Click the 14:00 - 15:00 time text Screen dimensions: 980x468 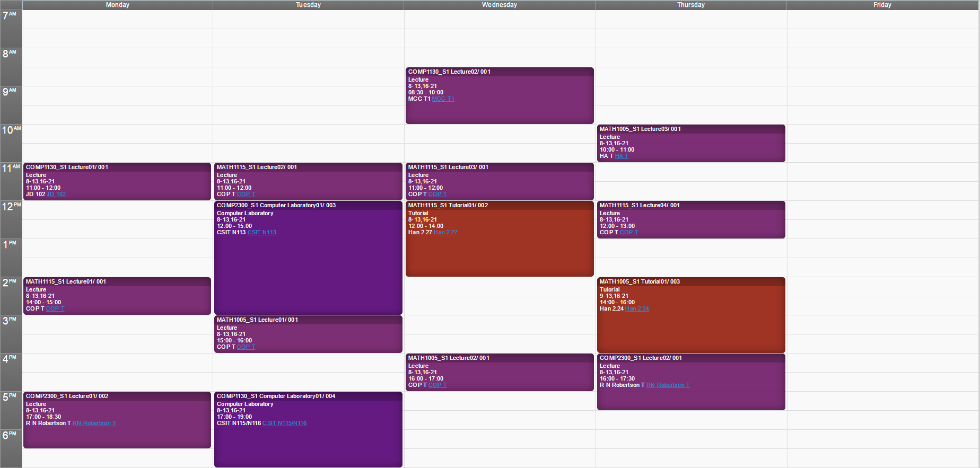click(43, 303)
